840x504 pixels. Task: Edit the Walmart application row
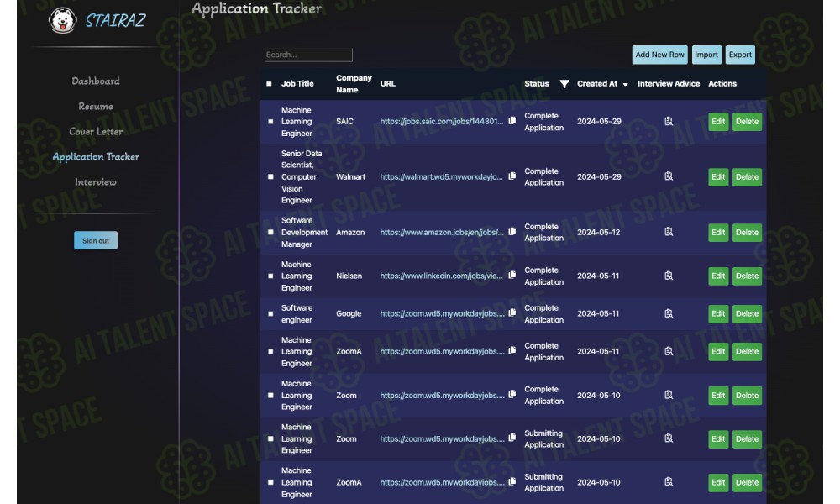(718, 176)
